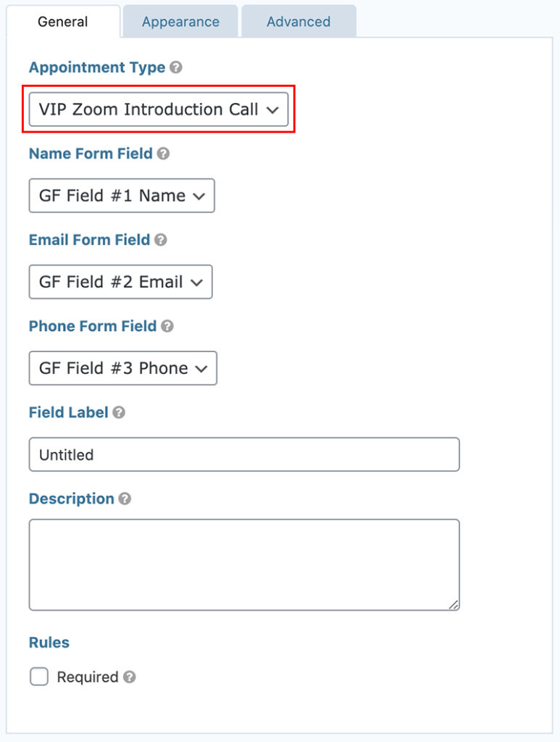Switch to the Appearance tab

(180, 22)
